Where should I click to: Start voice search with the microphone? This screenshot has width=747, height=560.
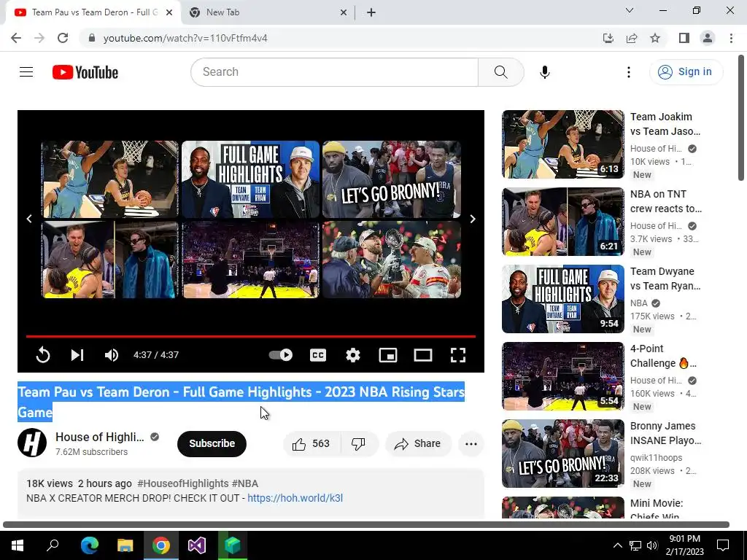point(544,72)
